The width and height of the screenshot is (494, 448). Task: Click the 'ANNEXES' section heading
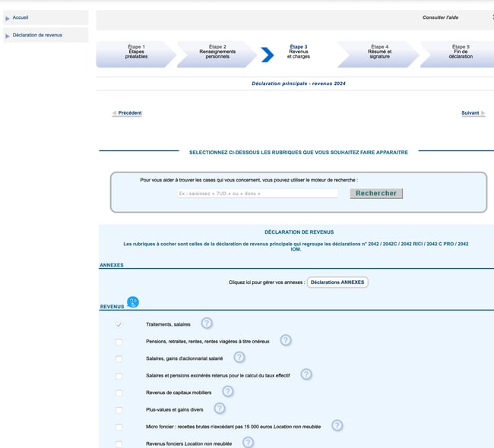click(112, 265)
